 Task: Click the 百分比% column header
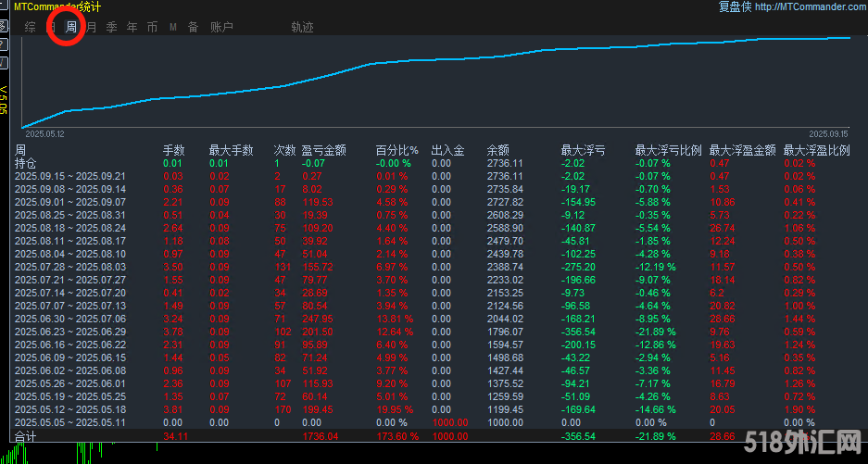coord(396,150)
